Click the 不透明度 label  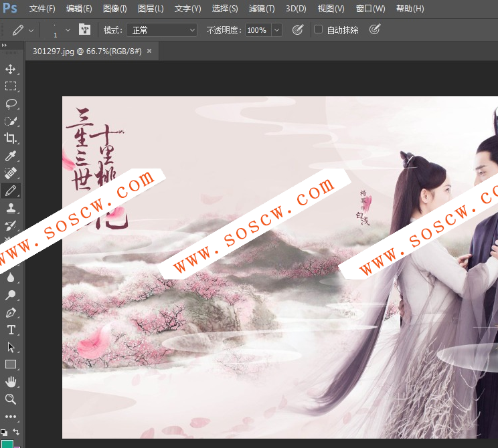pos(224,30)
